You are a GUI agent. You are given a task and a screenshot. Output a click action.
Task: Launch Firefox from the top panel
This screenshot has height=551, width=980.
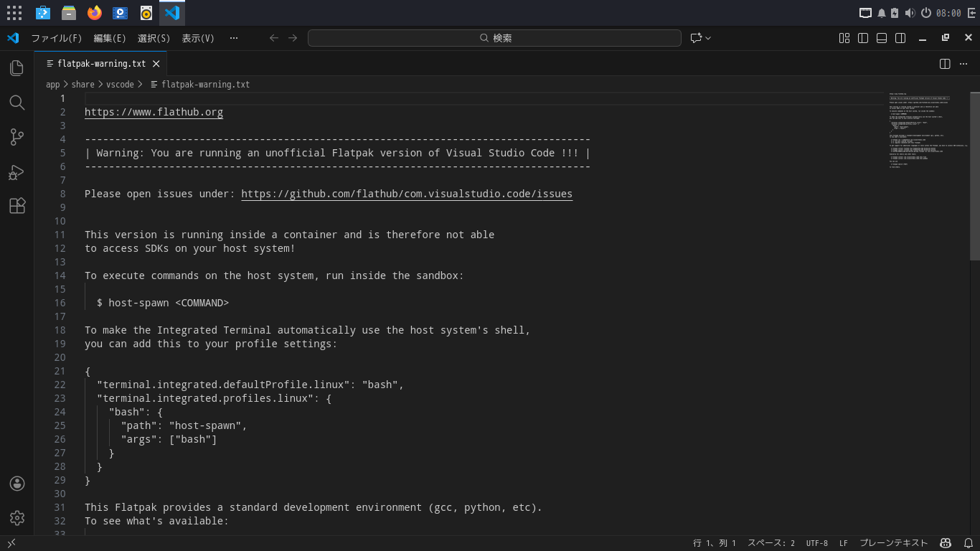point(94,13)
